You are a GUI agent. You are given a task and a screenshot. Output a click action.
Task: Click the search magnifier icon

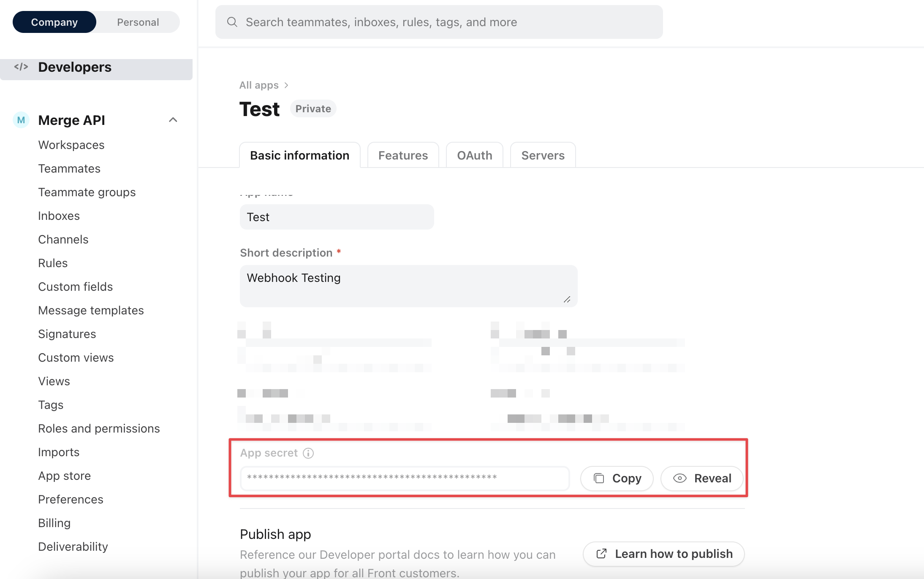[232, 22]
